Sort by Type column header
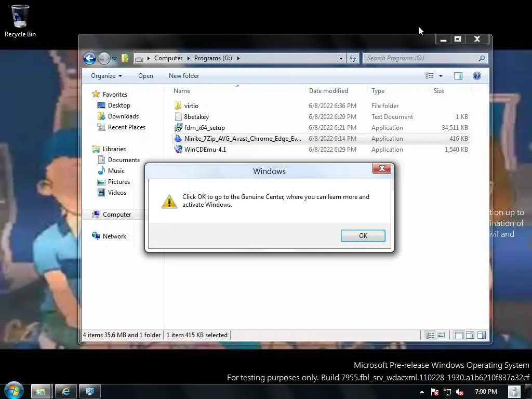The image size is (532, 399). pyautogui.click(x=378, y=90)
